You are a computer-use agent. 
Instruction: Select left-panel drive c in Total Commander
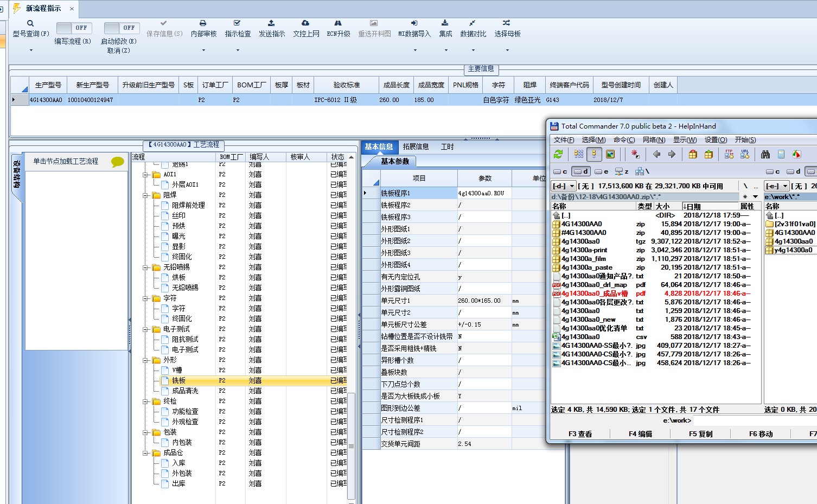coord(560,171)
